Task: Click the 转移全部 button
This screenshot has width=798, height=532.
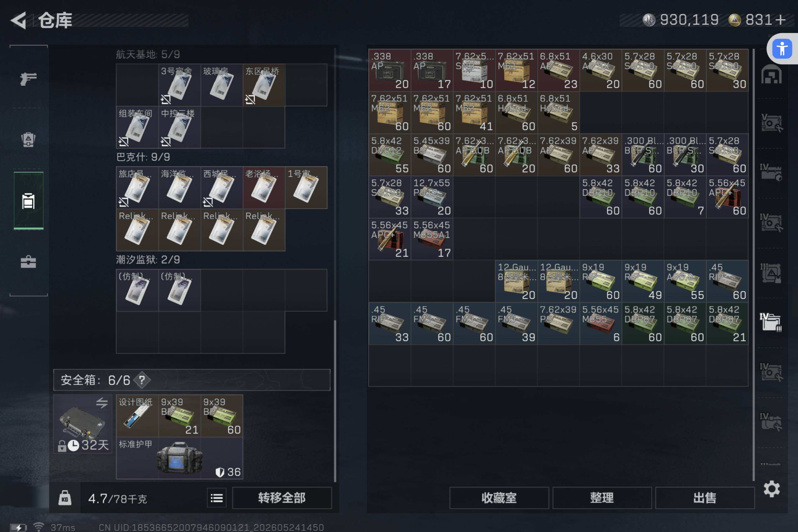Action: [x=282, y=498]
